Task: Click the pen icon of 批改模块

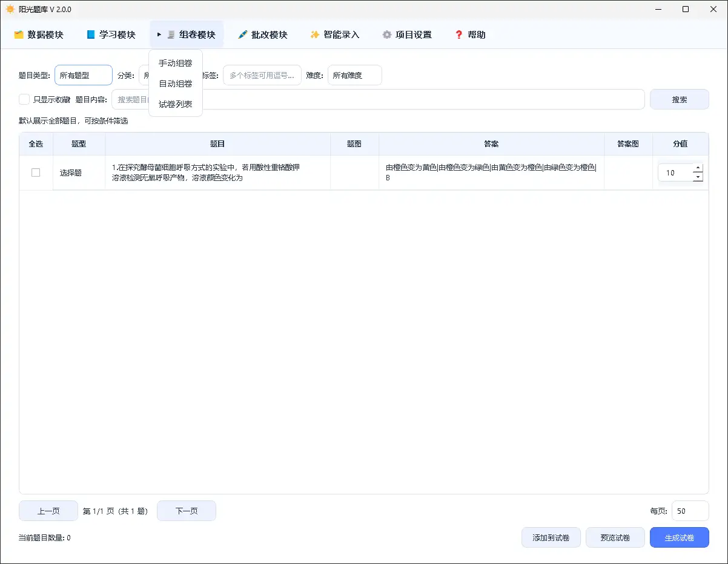Action: tap(243, 35)
